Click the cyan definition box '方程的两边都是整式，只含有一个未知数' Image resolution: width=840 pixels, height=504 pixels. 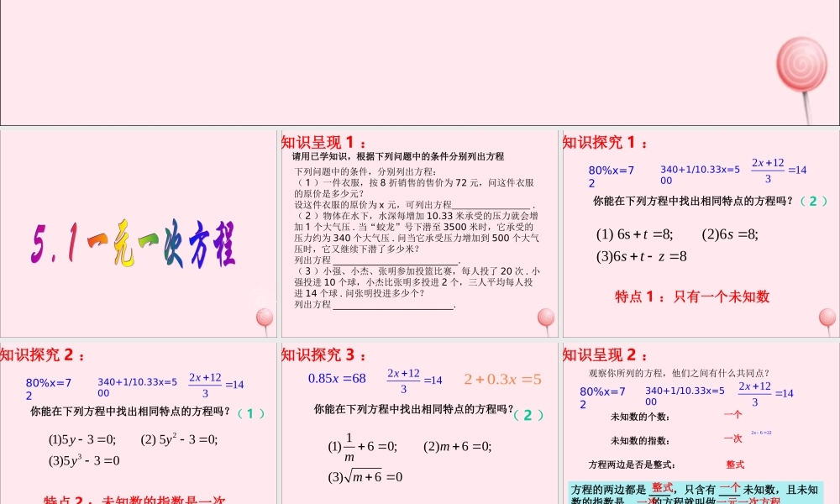[x=696, y=493]
